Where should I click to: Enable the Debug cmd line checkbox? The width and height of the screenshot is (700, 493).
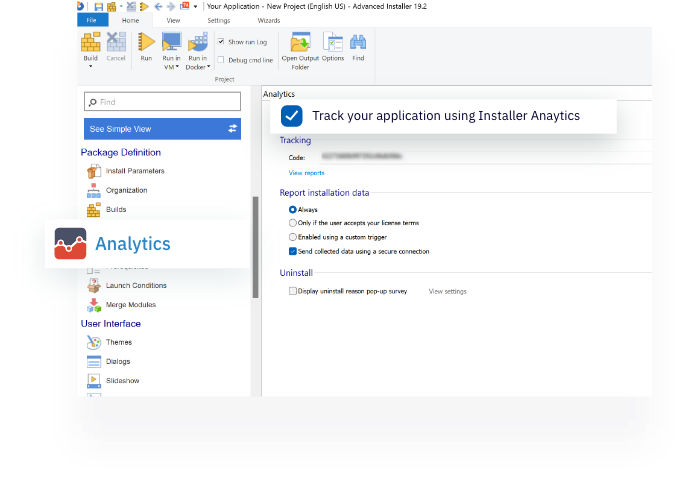tap(221, 60)
